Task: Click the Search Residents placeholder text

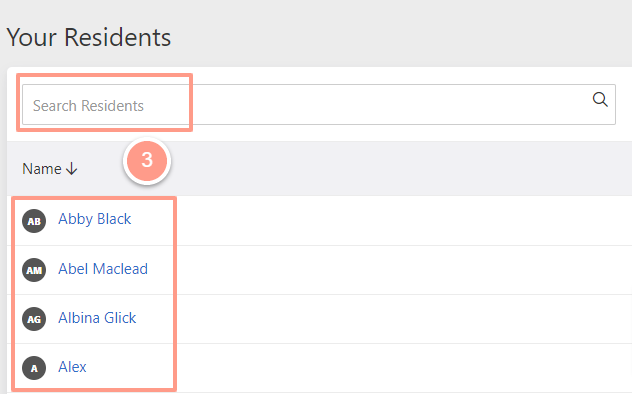Action: pyautogui.click(x=88, y=106)
